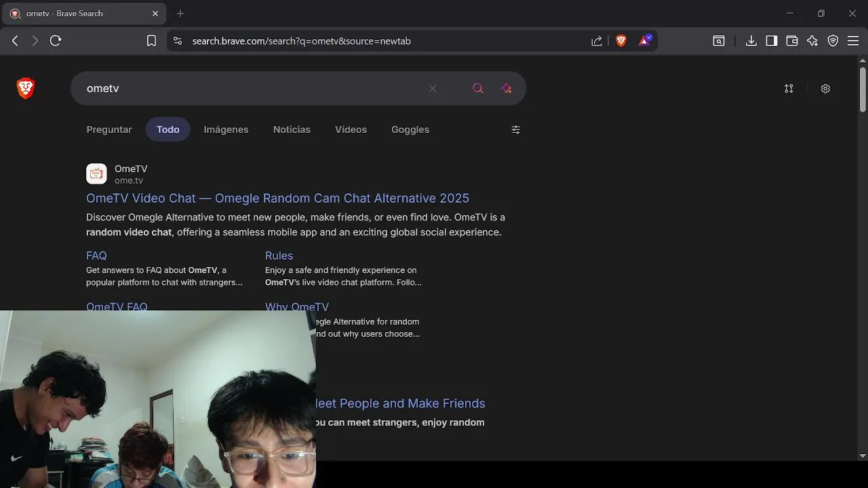The height and width of the screenshot is (488, 868).
Task: Open the Meet People and Make Friends result
Action: pos(401,403)
